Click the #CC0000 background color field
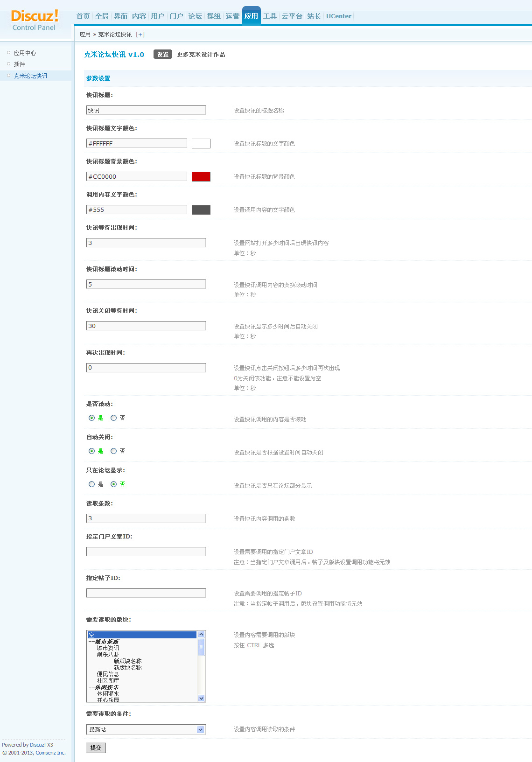Viewport: 532px width, 762px height. point(137,176)
